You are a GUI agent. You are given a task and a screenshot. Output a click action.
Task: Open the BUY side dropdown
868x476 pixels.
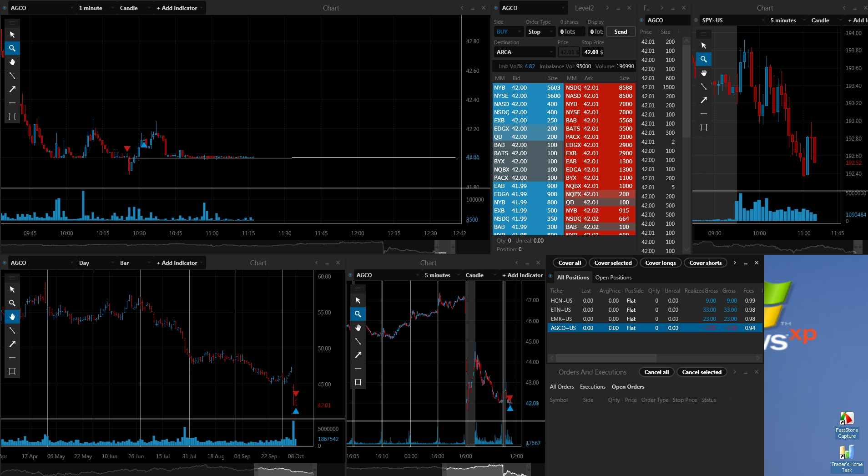point(509,32)
